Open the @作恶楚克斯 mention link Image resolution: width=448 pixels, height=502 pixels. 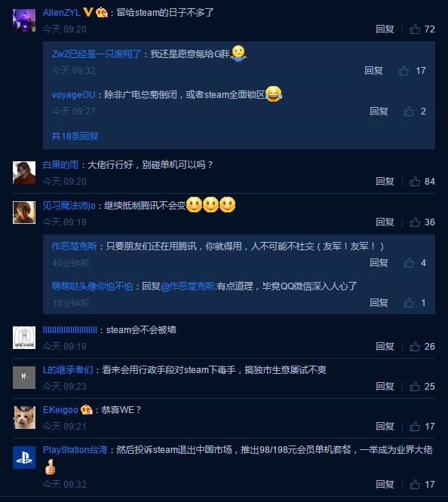(188, 286)
